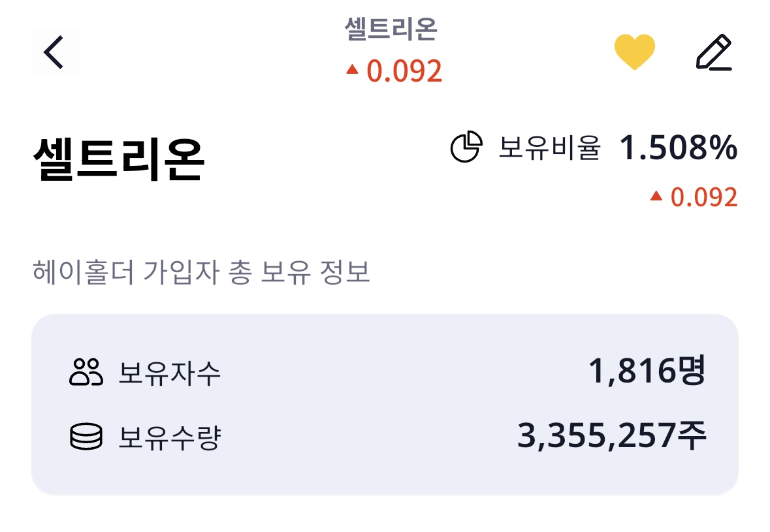Click the red triangle below 1.508%
Image resolution: width=770 pixels, height=532 pixels.
coord(656,196)
